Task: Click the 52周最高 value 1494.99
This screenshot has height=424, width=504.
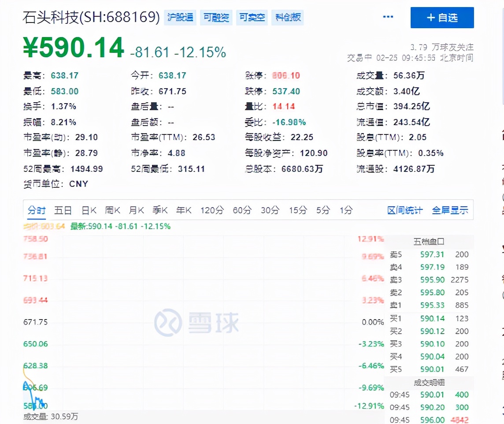Action: [x=86, y=169]
